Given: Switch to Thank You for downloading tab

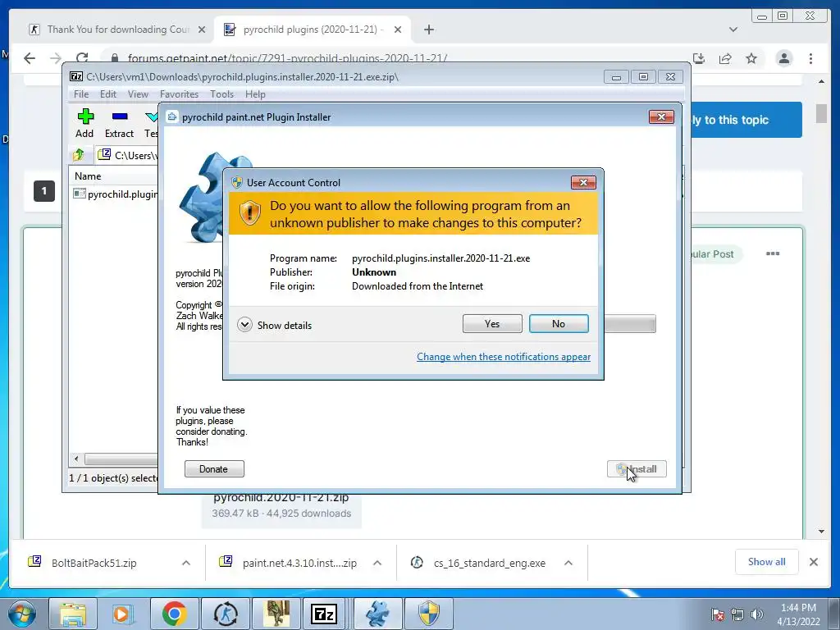Looking at the screenshot, I should pos(118,30).
